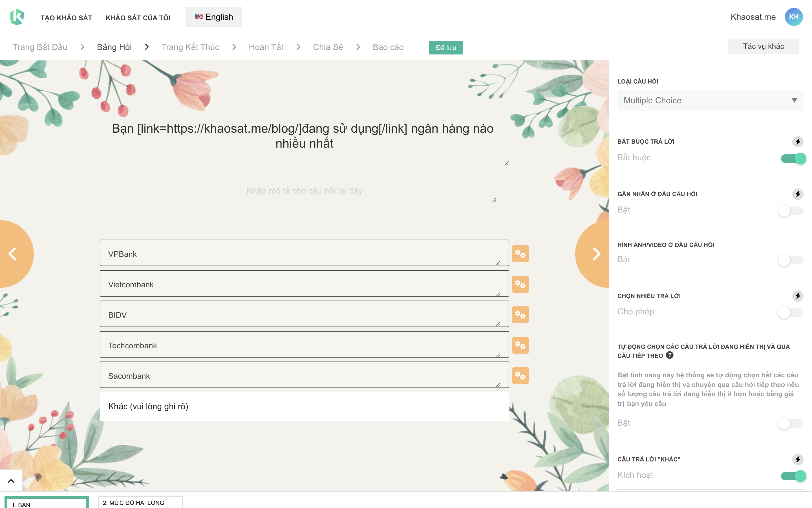
Task: Click the Câu trả lời "Khác" heading
Action: tap(648, 459)
